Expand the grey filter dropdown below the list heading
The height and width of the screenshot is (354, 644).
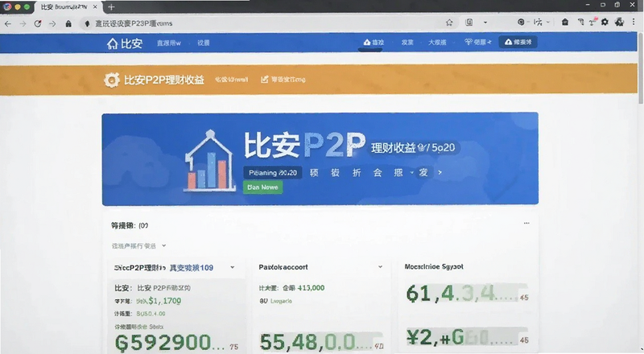click(x=138, y=246)
